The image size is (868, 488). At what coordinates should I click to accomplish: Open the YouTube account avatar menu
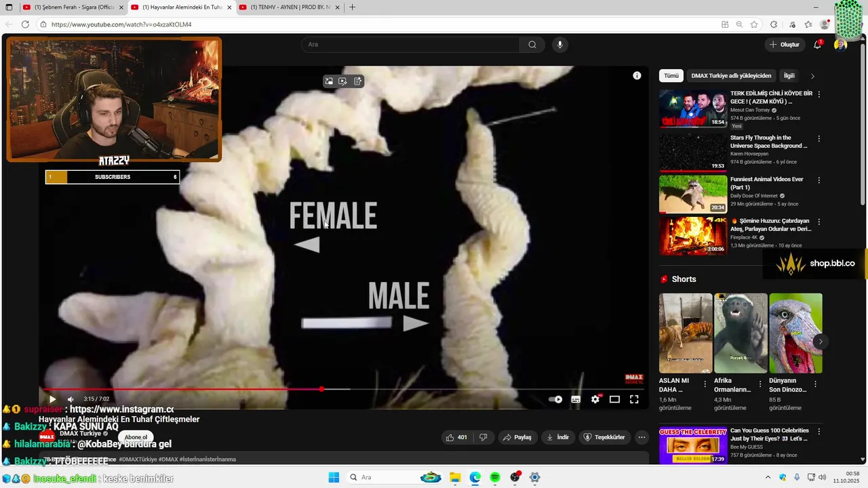pos(840,45)
